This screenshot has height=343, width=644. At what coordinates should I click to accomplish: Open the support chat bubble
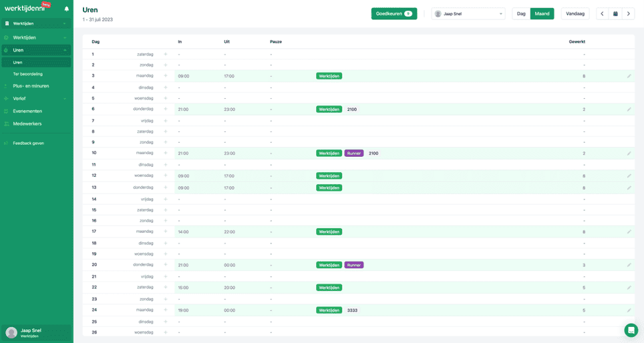coord(631,330)
